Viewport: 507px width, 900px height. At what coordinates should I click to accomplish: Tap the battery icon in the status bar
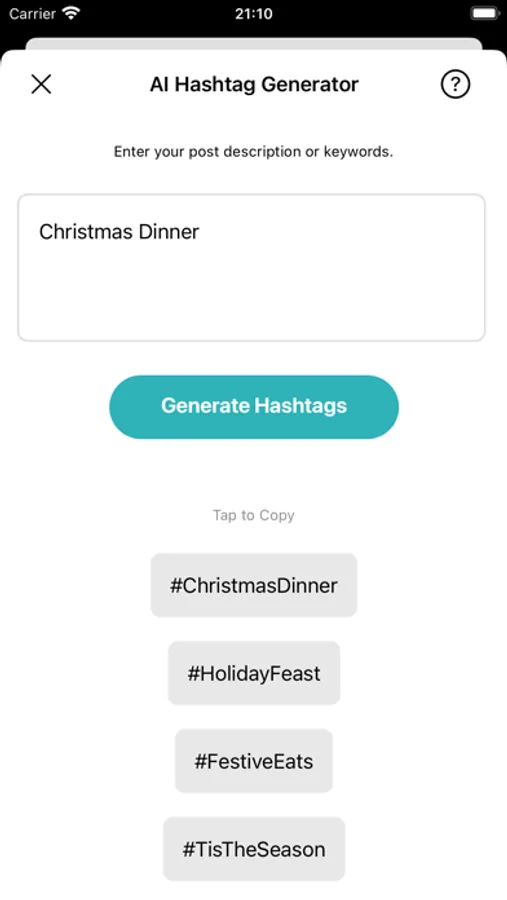click(484, 13)
